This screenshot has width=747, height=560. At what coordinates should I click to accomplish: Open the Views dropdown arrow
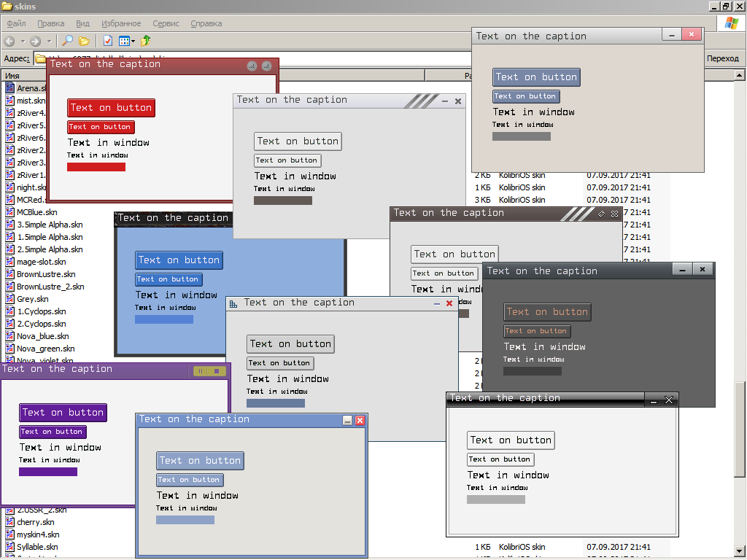[x=133, y=41]
